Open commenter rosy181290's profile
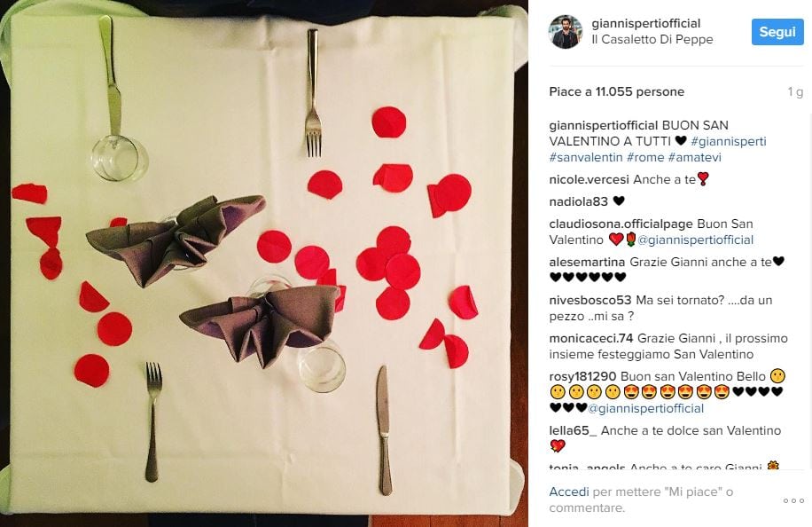 (x=582, y=376)
